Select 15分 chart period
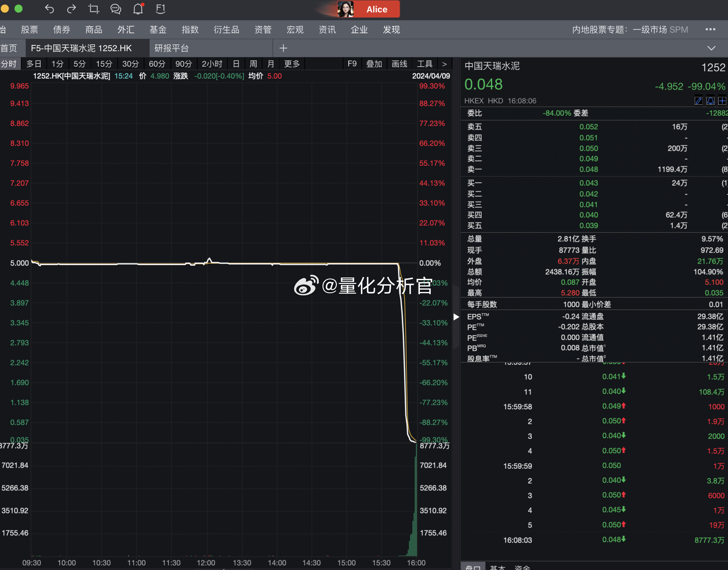728x570 pixels. click(x=104, y=64)
